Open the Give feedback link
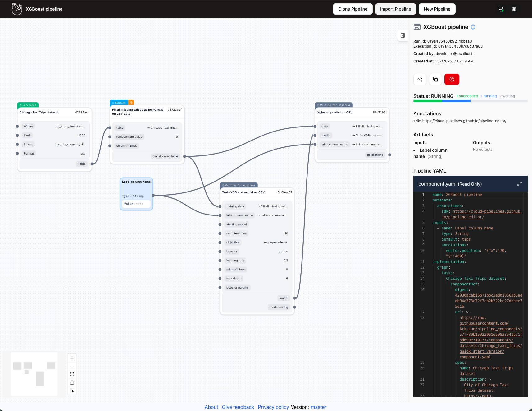The width and height of the screenshot is (532, 411). pyautogui.click(x=238, y=407)
